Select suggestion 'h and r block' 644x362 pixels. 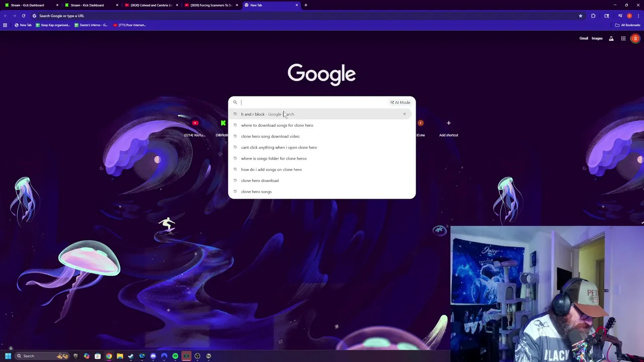click(320, 114)
